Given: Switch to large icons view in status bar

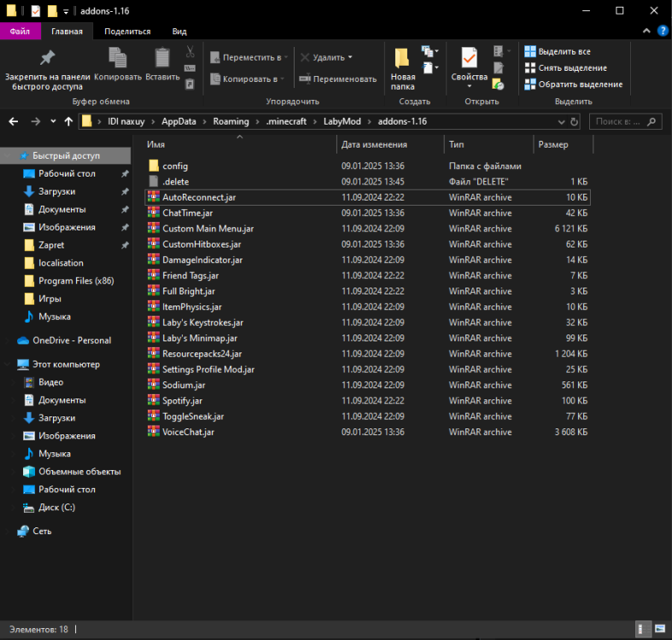Looking at the screenshot, I should [660, 629].
